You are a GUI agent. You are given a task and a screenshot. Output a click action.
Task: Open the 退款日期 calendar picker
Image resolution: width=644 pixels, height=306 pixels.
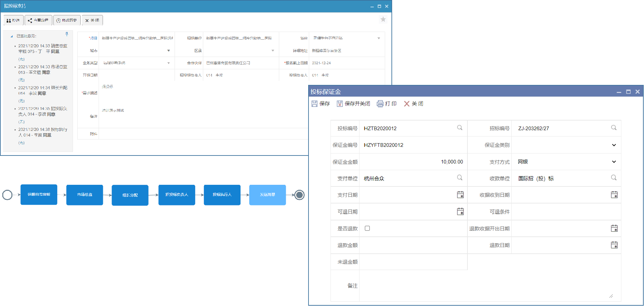pyautogui.click(x=614, y=245)
